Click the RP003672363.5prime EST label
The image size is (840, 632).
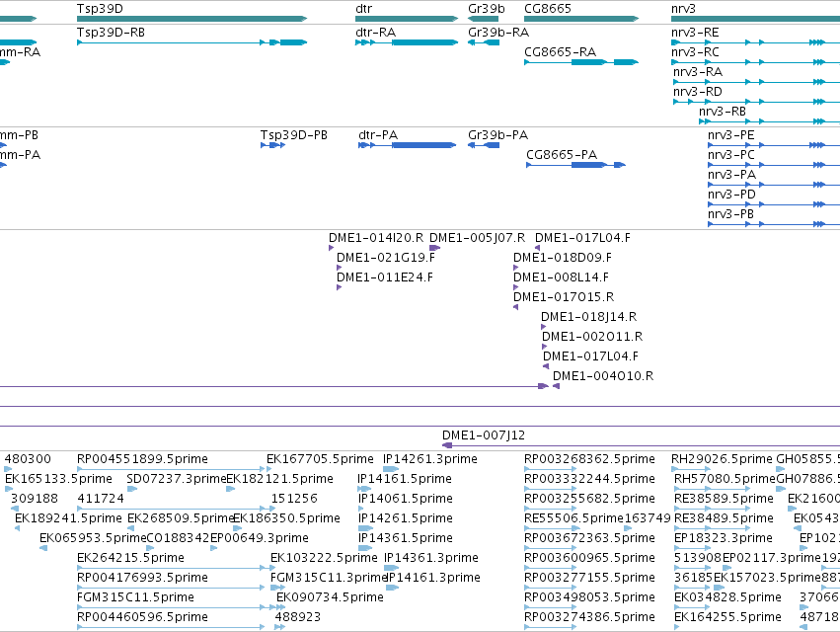point(590,539)
